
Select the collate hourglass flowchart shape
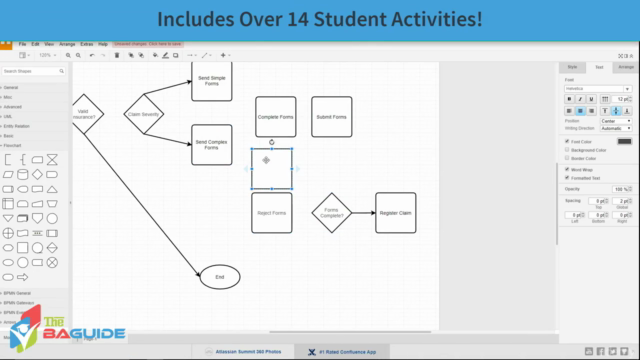pos(52,160)
